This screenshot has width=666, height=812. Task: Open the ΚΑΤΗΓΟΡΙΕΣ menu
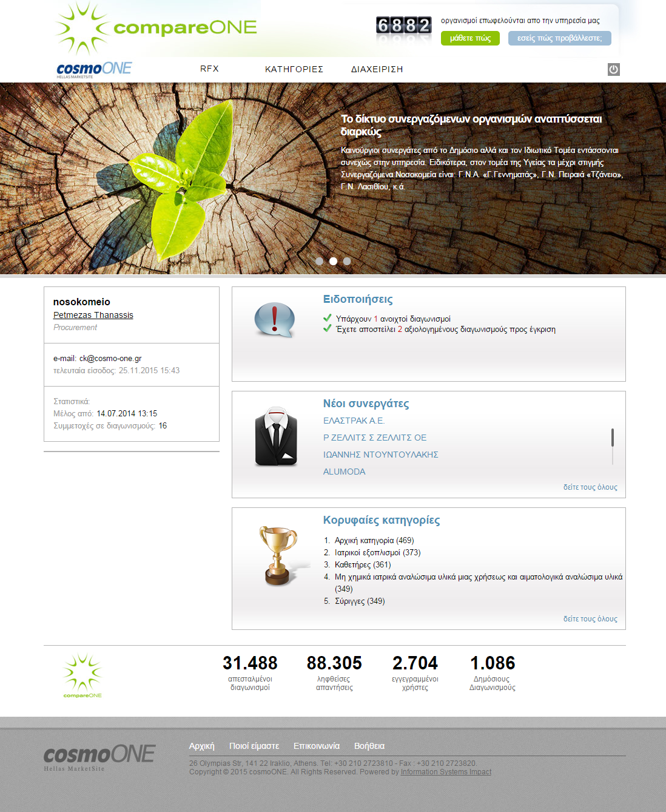(x=294, y=69)
